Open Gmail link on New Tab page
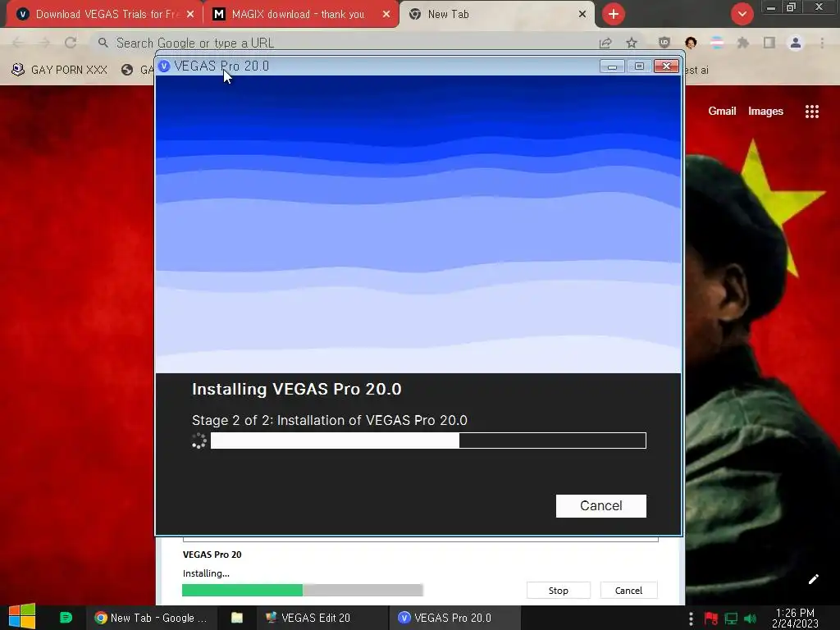The height and width of the screenshot is (630, 840). click(x=722, y=111)
